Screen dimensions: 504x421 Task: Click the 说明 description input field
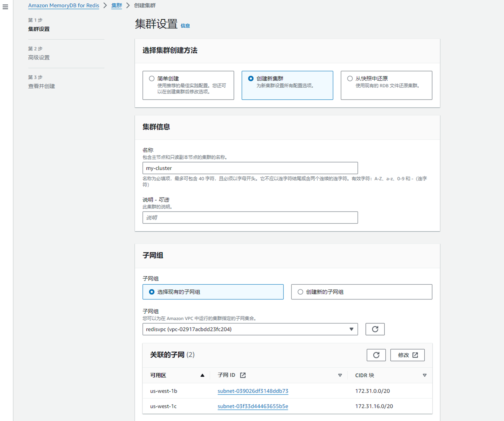point(250,217)
